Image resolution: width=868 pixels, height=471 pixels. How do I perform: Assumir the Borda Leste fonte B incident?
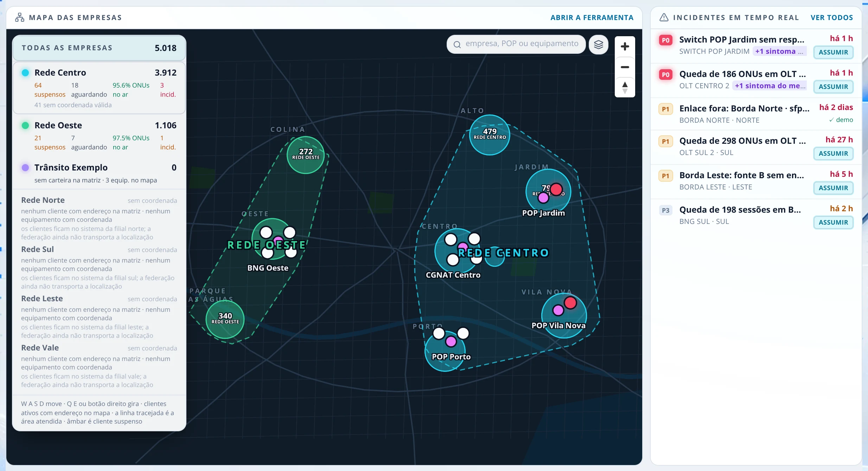tap(833, 188)
